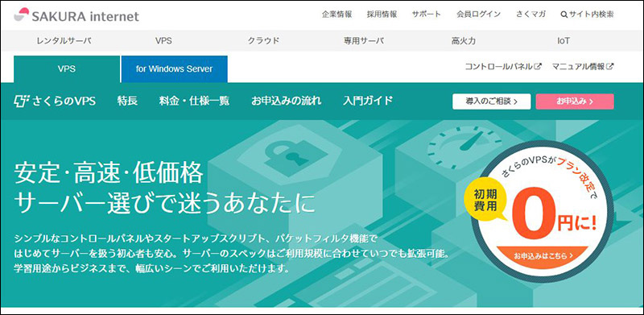Open the 入門ガイド link

tap(368, 101)
